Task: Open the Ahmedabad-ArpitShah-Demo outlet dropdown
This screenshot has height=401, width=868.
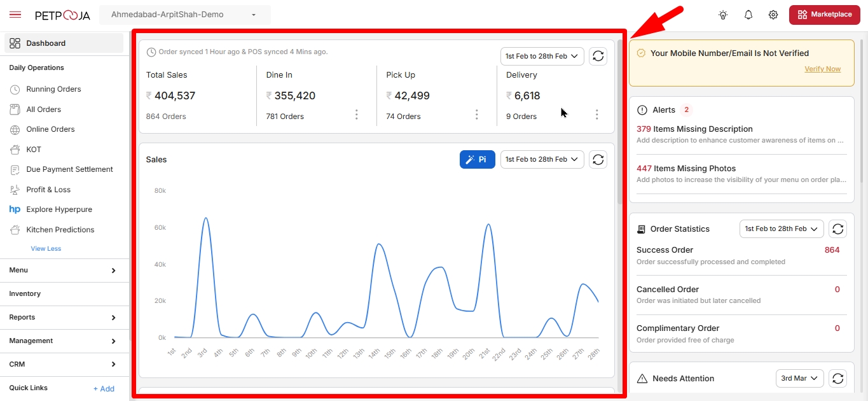Action: 184,15
